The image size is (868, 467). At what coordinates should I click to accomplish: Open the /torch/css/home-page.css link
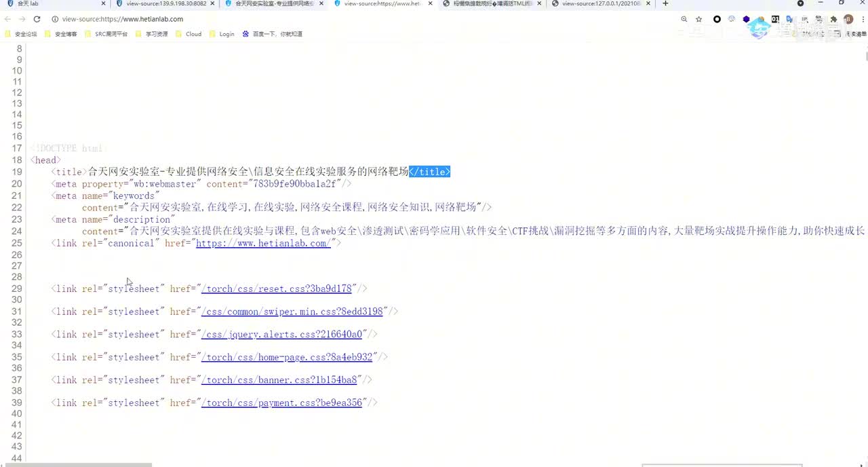click(287, 357)
